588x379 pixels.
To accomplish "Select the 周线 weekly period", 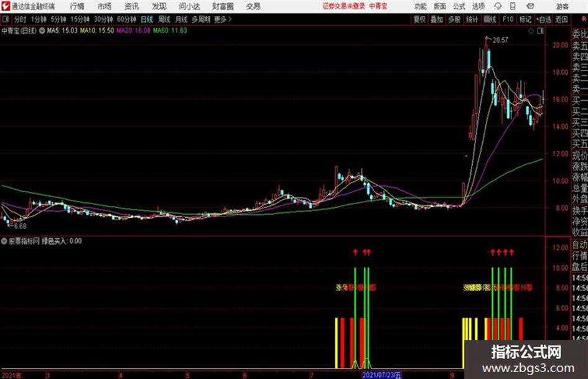I will 164,19.
